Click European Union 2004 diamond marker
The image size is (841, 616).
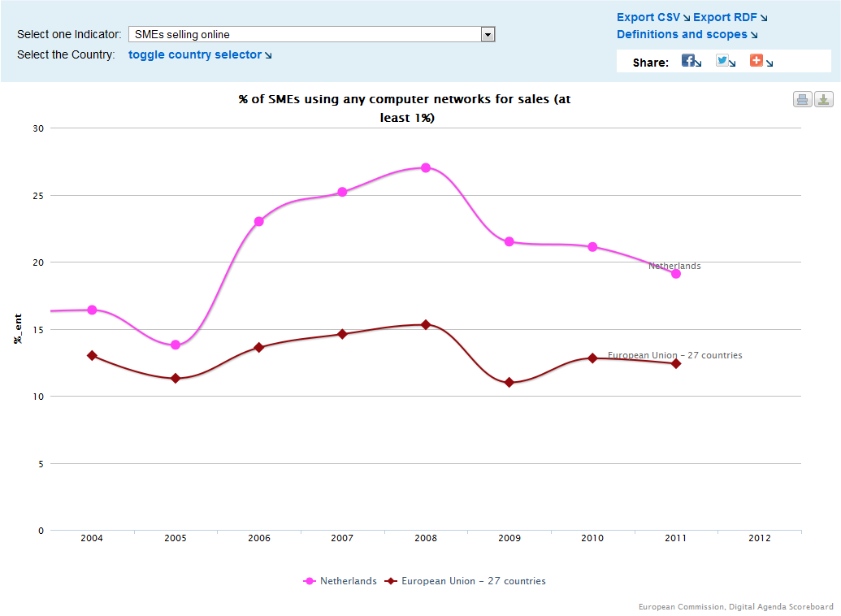tap(92, 355)
